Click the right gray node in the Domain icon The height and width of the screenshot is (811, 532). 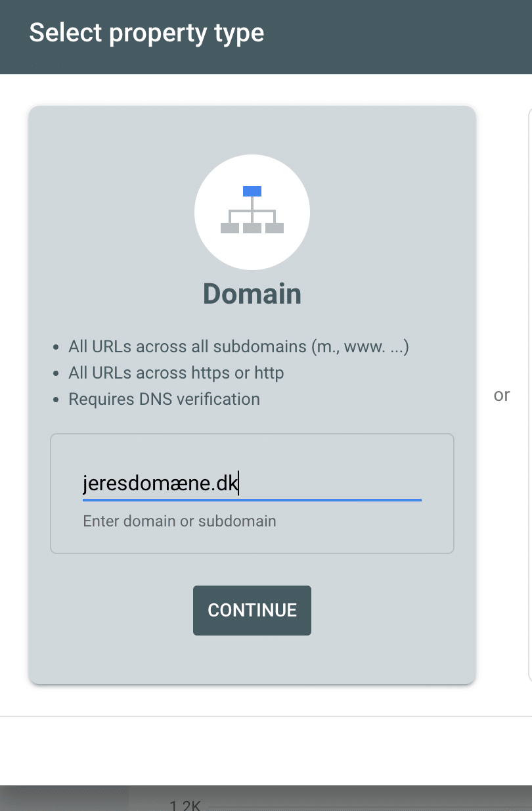click(x=275, y=228)
